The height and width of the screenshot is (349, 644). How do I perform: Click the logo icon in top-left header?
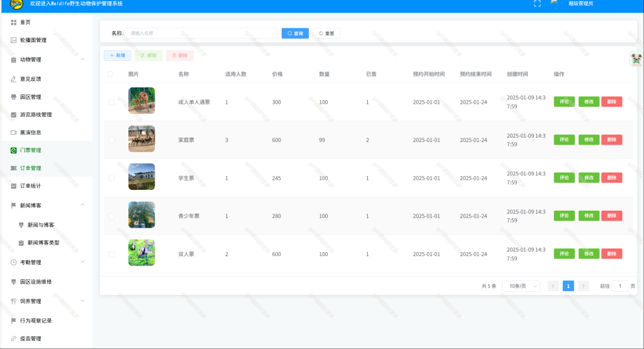(16, 4)
